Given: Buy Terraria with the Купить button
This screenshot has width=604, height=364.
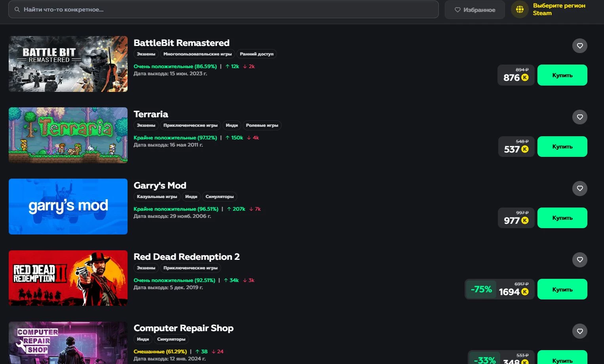Looking at the screenshot, I should pos(562,147).
